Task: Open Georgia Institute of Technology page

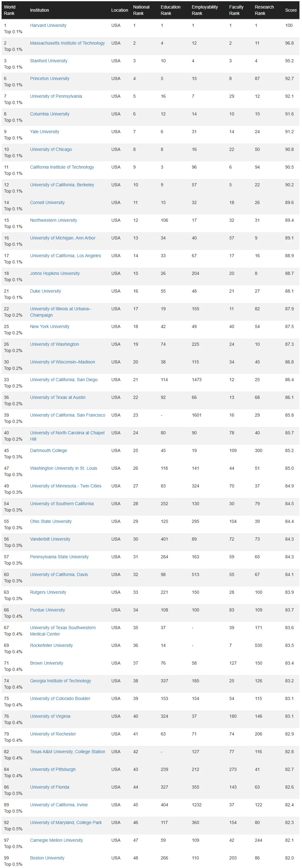Action: click(61, 681)
